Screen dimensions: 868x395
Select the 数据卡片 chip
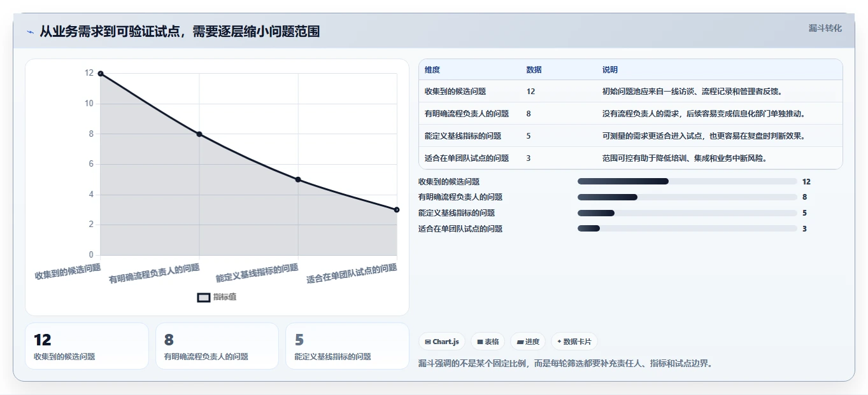(x=574, y=342)
